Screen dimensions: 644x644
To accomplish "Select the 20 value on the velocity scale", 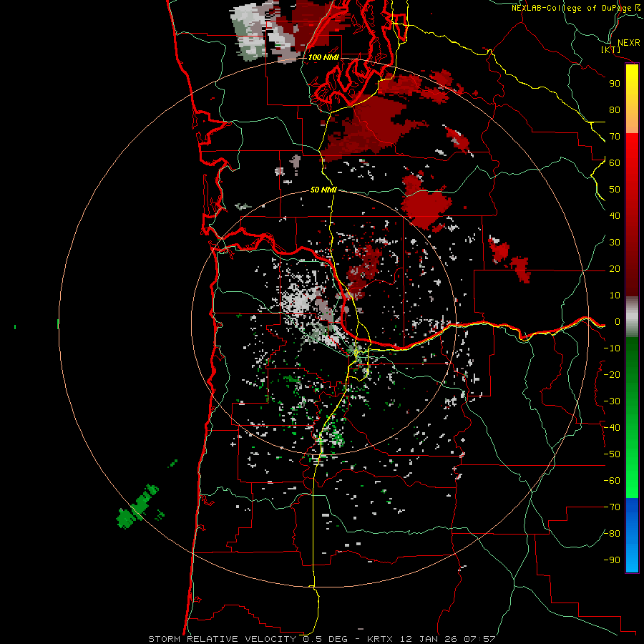I will coord(615,268).
